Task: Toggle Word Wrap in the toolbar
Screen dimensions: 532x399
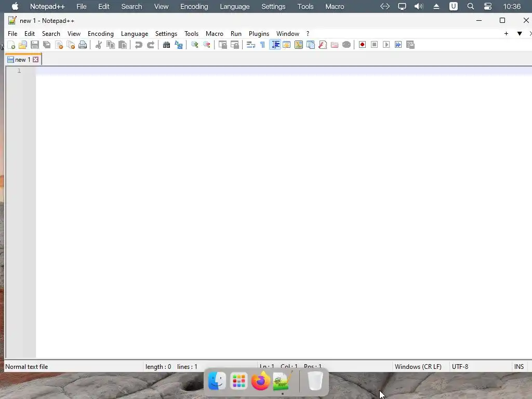Action: pyautogui.click(x=250, y=45)
